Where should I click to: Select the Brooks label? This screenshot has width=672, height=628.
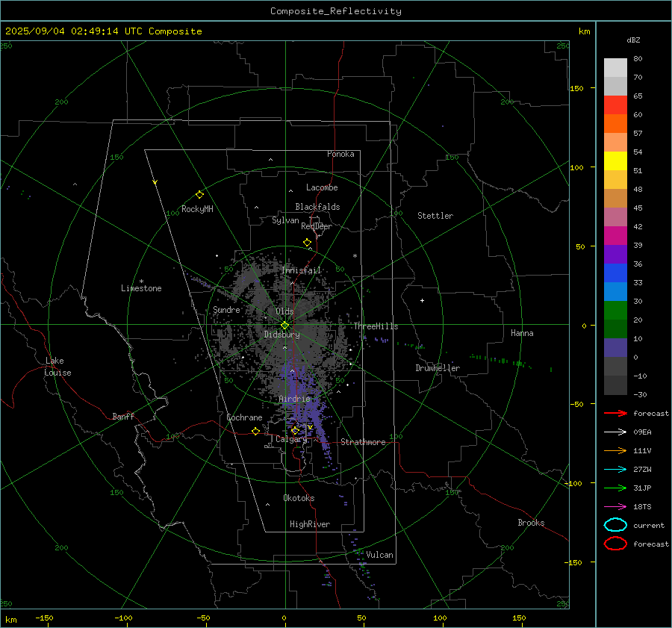pos(531,523)
